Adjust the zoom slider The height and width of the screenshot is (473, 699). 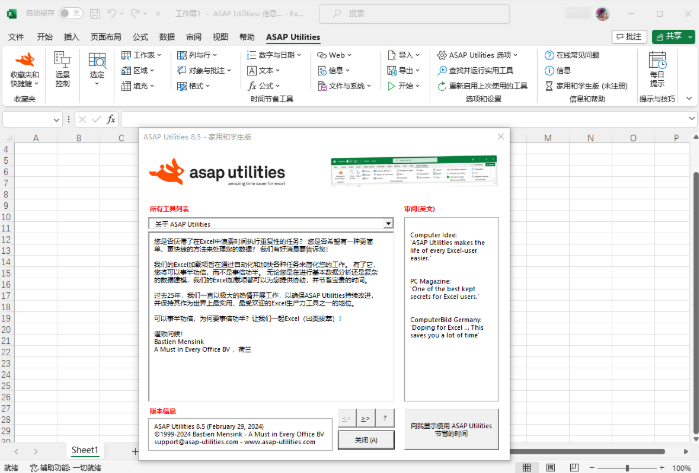627,468
